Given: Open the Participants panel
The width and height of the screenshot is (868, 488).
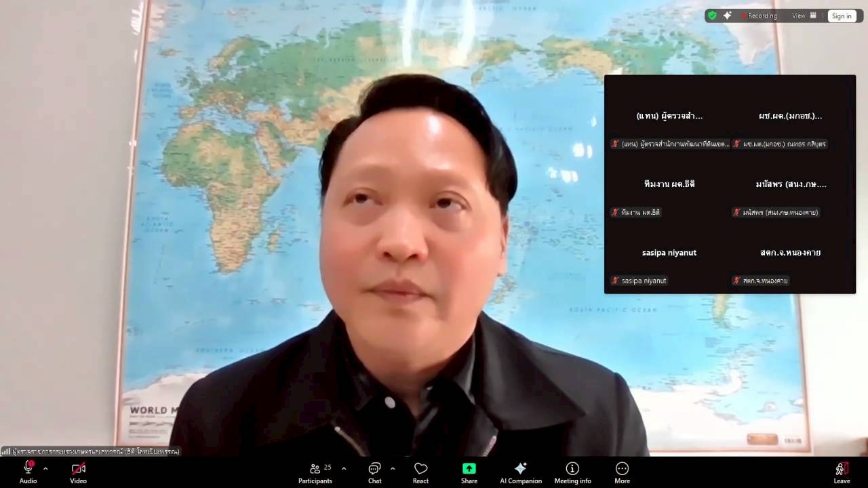Looking at the screenshot, I should pos(315,472).
